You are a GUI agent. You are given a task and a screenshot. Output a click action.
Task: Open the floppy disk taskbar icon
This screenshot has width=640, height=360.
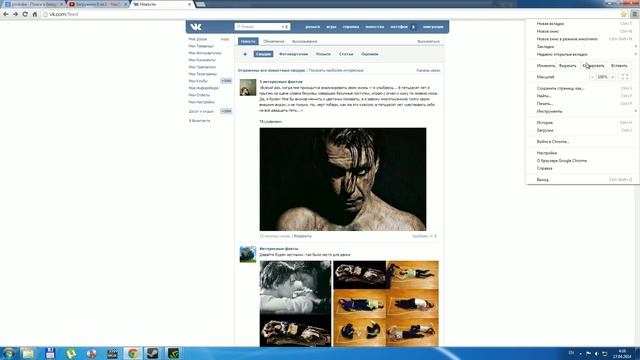coord(50,353)
